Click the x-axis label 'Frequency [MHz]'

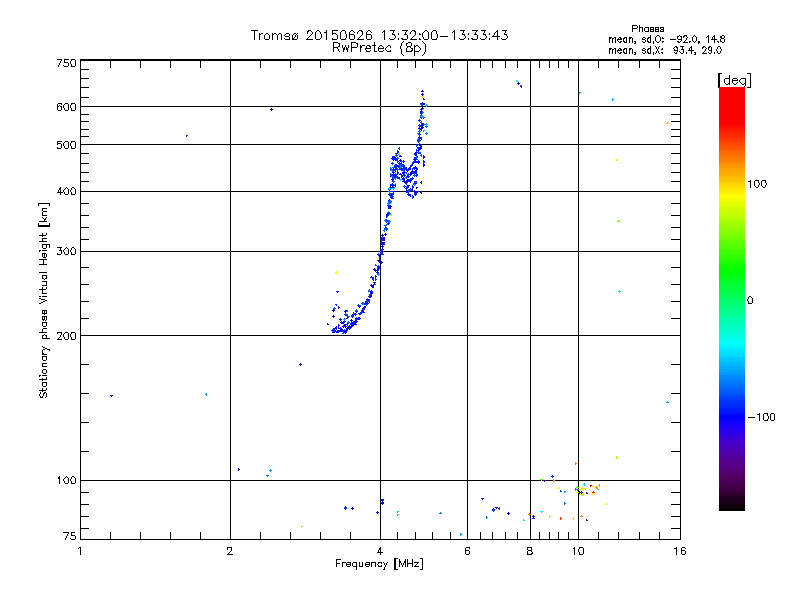click(379, 564)
